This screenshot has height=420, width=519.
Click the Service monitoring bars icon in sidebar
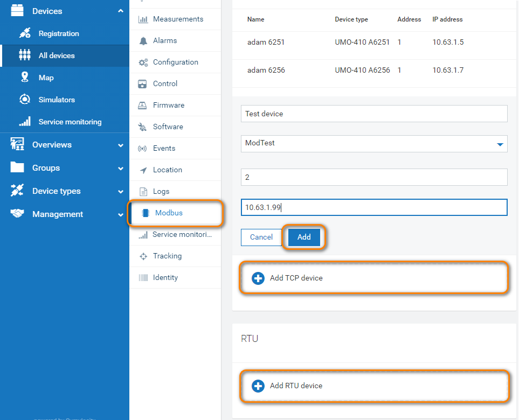(25, 121)
